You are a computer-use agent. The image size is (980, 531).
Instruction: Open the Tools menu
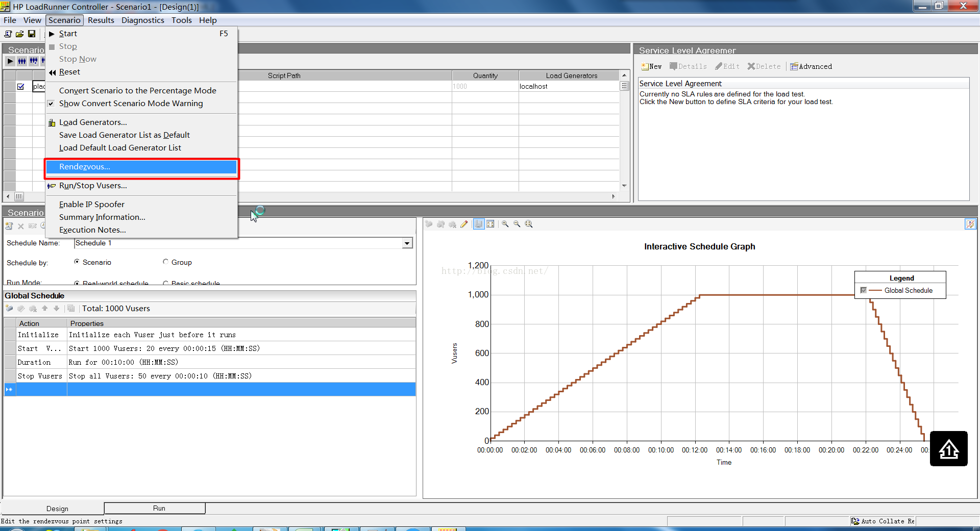click(182, 20)
